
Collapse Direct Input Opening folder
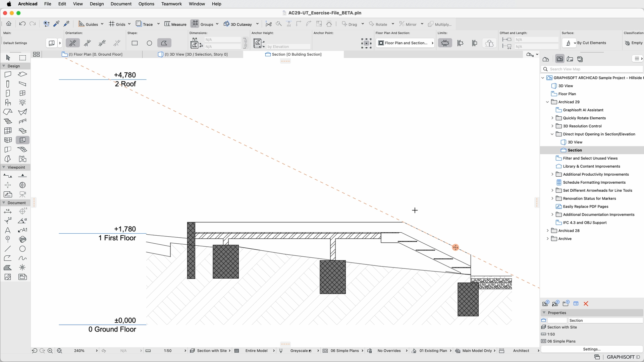tap(552, 134)
